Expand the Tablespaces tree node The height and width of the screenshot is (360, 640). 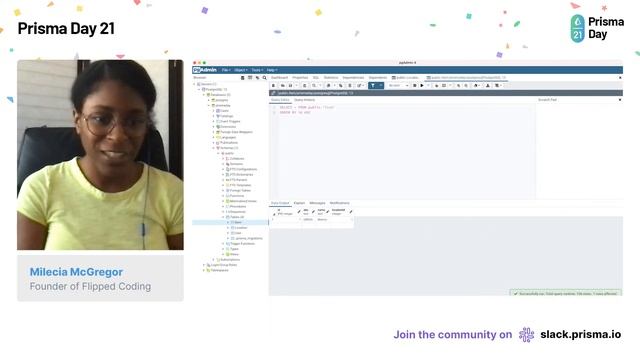pos(204,270)
